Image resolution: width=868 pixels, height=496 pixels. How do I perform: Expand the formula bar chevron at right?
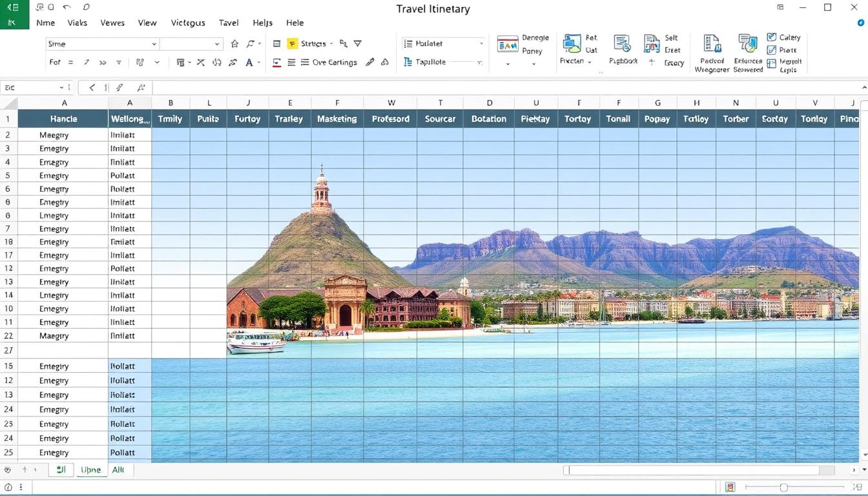864,87
